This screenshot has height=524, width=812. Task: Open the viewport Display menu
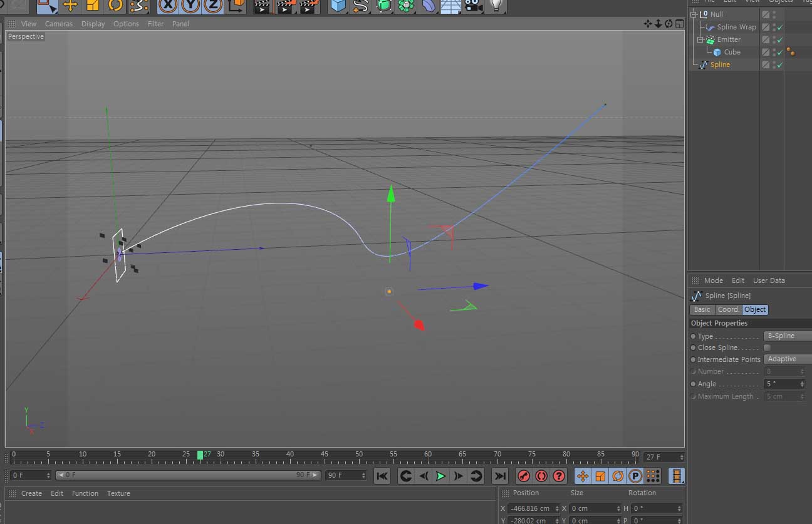[x=93, y=24]
